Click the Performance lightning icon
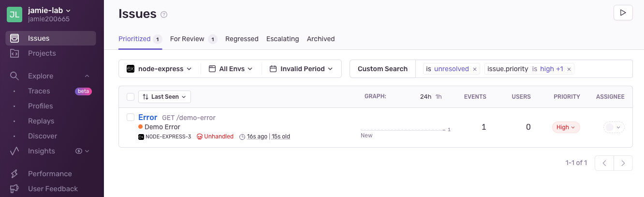This screenshot has height=197, width=644. pyautogui.click(x=15, y=174)
